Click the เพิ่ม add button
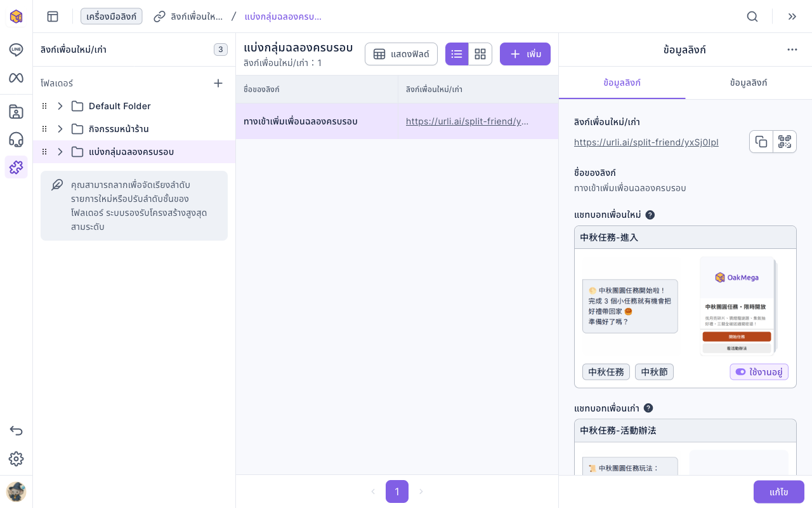Screen dimensions: 812x508 click(x=525, y=54)
